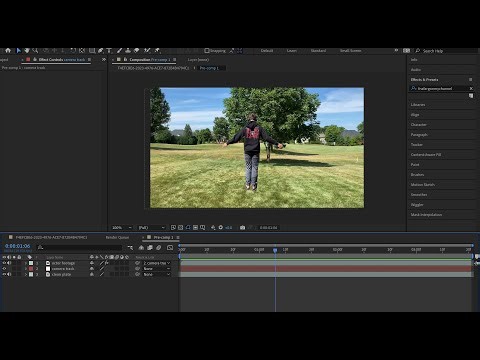Expand the actor footage layer properties

tap(26, 263)
